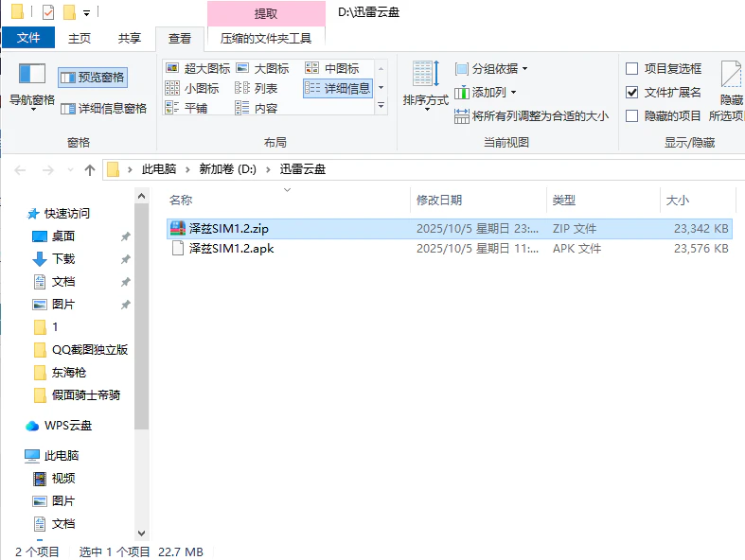Screen dimensions: 745x560
Task: Select List (列表) layout
Action: point(257,88)
